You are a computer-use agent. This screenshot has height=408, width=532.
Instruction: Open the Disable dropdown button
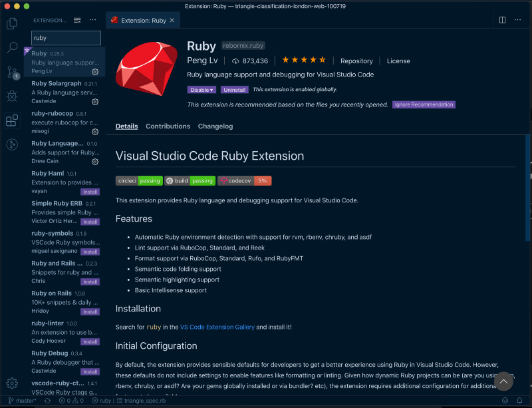201,90
